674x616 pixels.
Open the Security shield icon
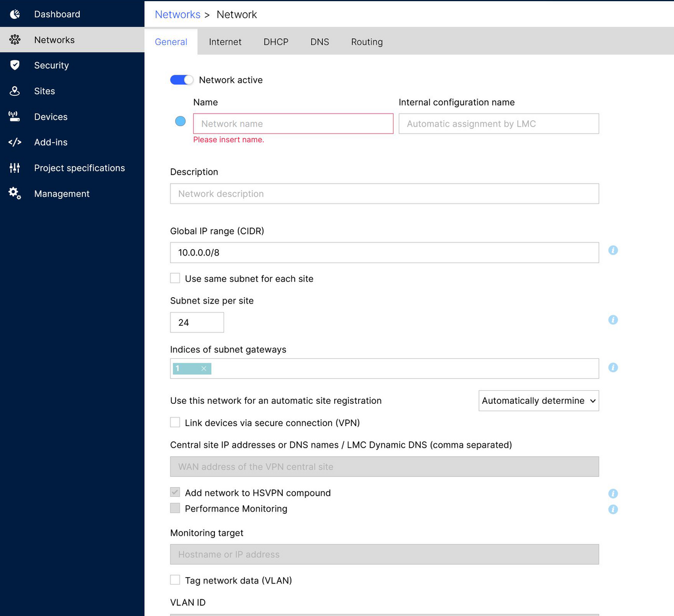click(15, 65)
